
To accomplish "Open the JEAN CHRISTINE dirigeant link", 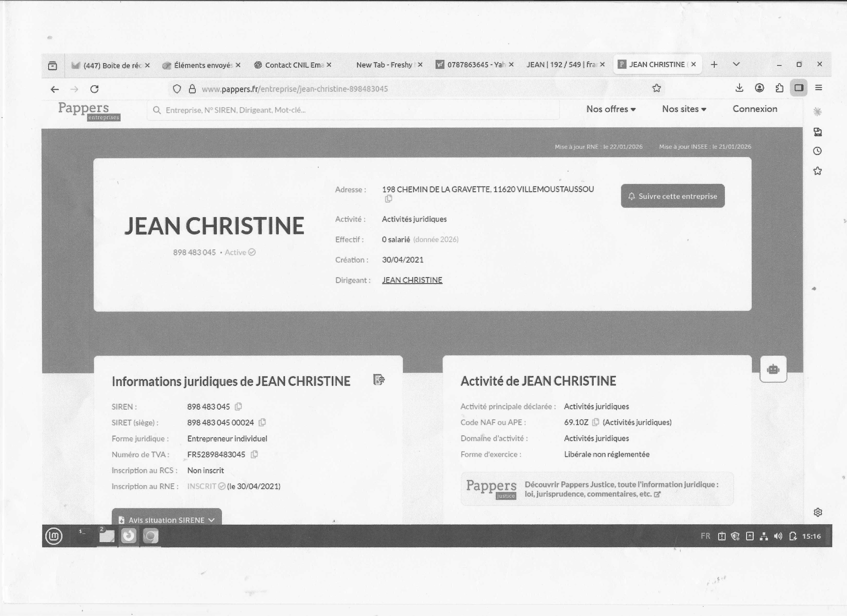I will 412,280.
